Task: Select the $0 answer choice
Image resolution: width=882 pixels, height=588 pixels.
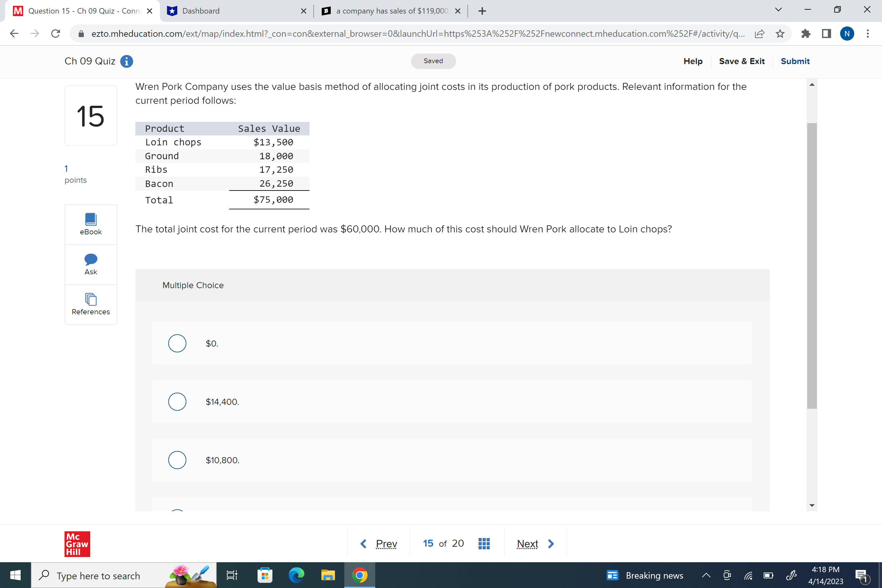Action: pyautogui.click(x=177, y=343)
